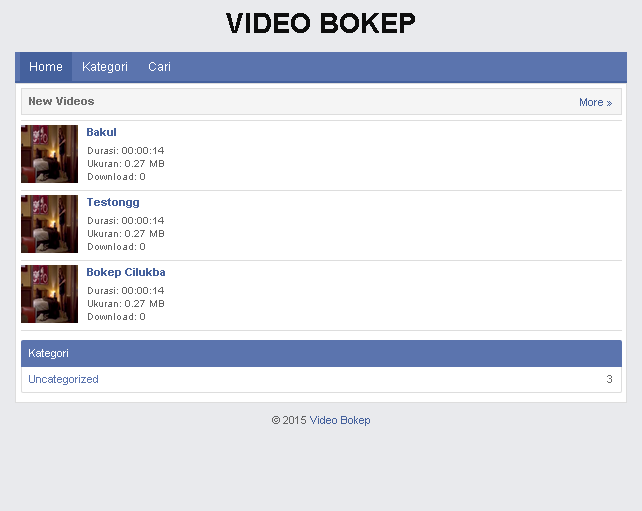Click the Durasi text under Bakul

(126, 151)
